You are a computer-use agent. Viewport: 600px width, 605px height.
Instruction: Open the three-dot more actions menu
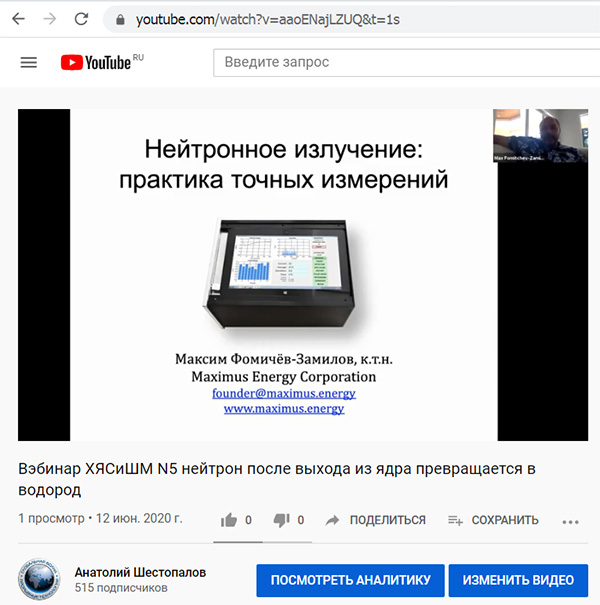[570, 522]
